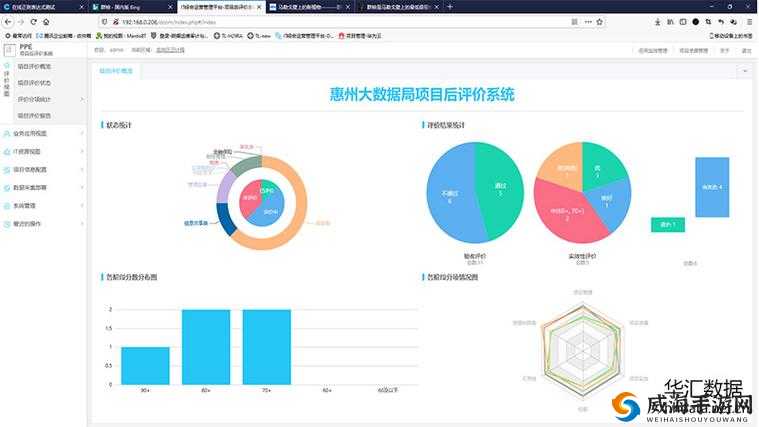
Task: Expand the 最近的操作 menu chevron
Action: pyautogui.click(x=82, y=224)
